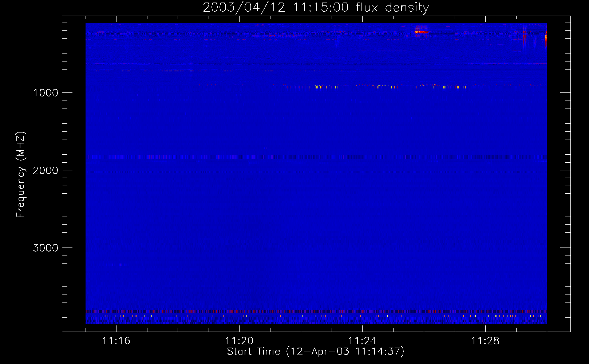Click the 11:16 time tick label
The image size is (589, 364).
tap(116, 341)
